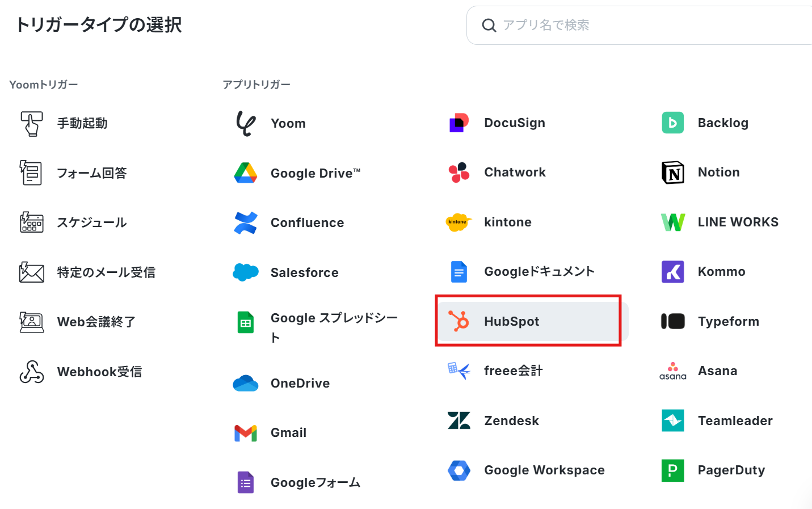Click the green PagerDuty icon
812x509 pixels.
click(673, 470)
